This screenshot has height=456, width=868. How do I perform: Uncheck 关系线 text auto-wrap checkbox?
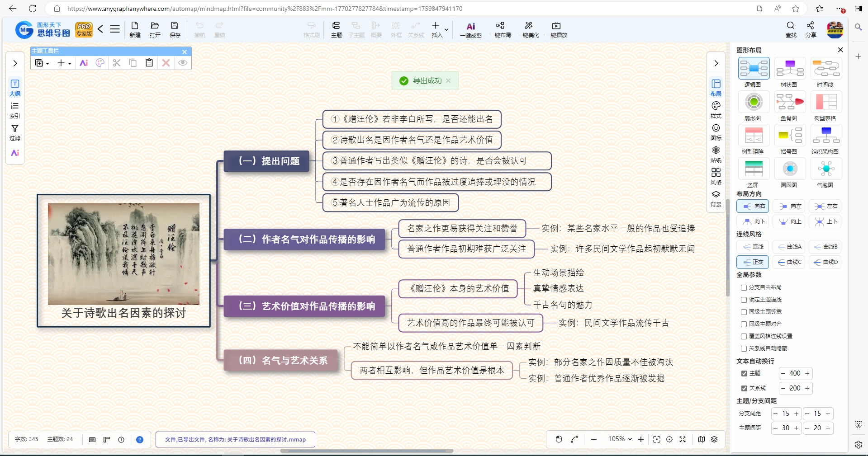[x=744, y=388]
